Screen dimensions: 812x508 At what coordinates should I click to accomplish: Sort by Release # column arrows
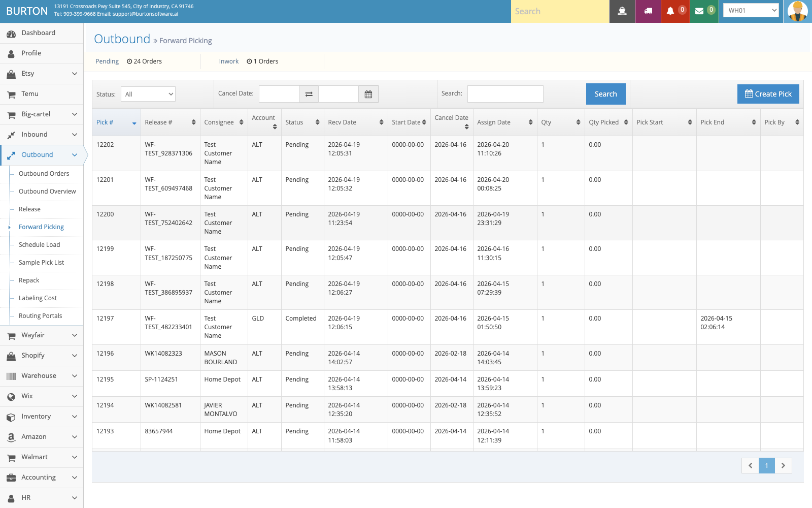[x=193, y=122]
